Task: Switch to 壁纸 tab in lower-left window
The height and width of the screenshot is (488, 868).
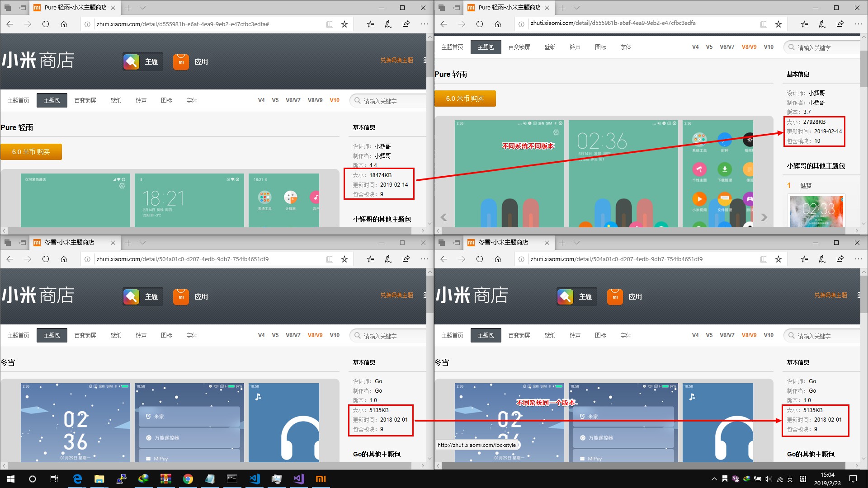Action: (x=116, y=335)
